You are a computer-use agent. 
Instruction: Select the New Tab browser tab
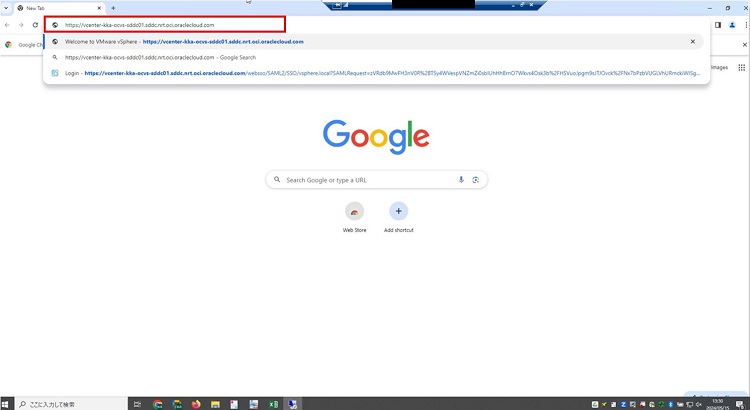pos(58,8)
